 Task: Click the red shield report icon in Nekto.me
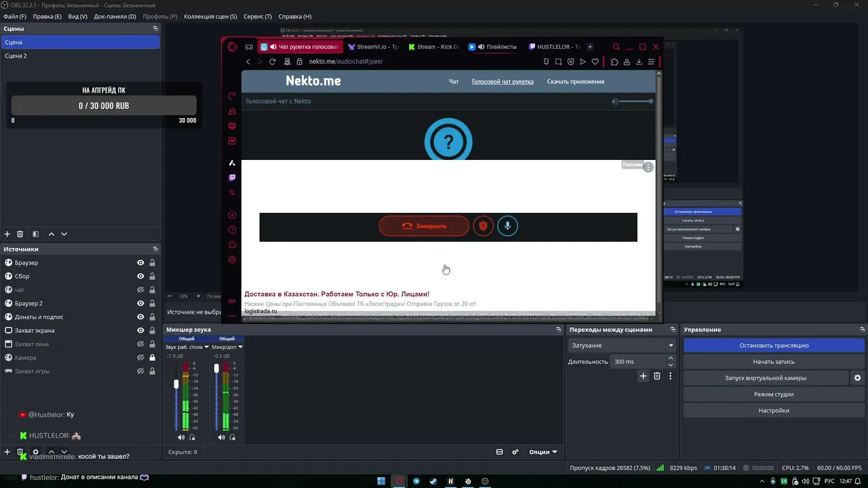tap(483, 226)
